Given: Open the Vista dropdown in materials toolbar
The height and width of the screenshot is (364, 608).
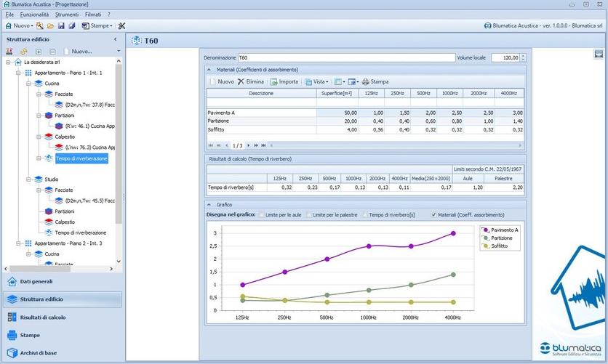Looking at the screenshot, I should [x=316, y=82].
